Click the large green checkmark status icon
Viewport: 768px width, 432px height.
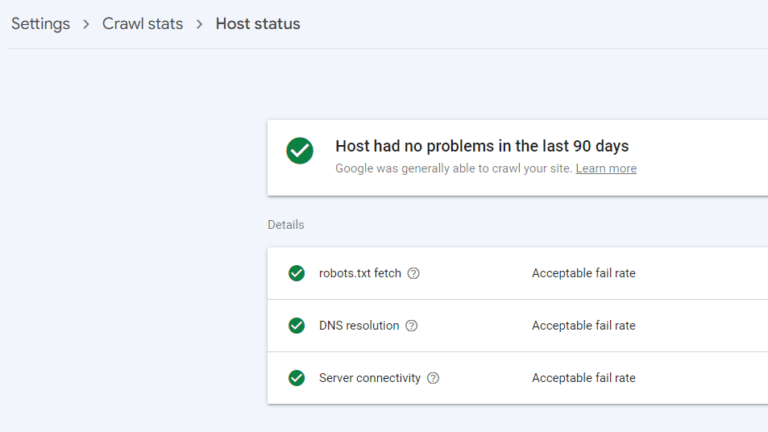pos(300,151)
